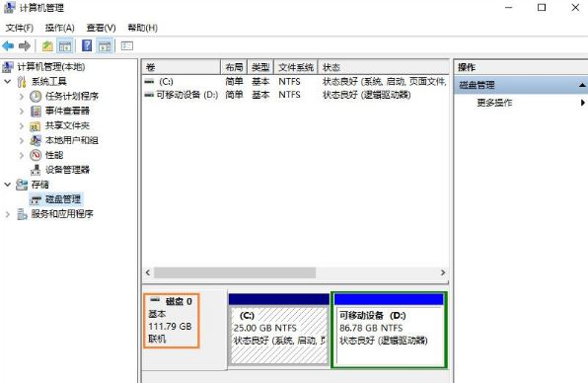Open the 文件(F) menu
This screenshot has height=383, width=588.
[20, 28]
